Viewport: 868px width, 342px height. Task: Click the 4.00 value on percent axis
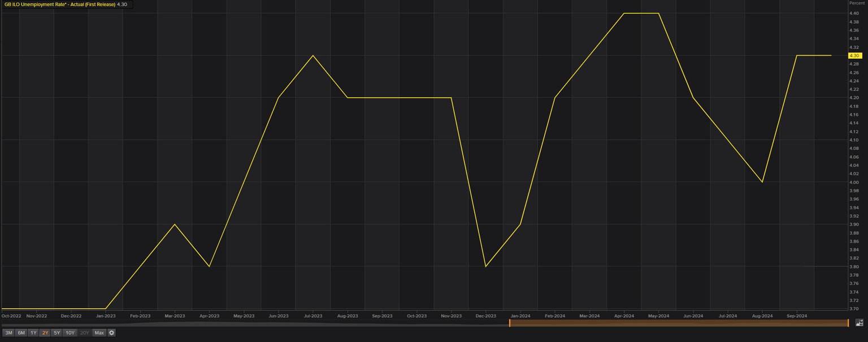tap(854, 182)
